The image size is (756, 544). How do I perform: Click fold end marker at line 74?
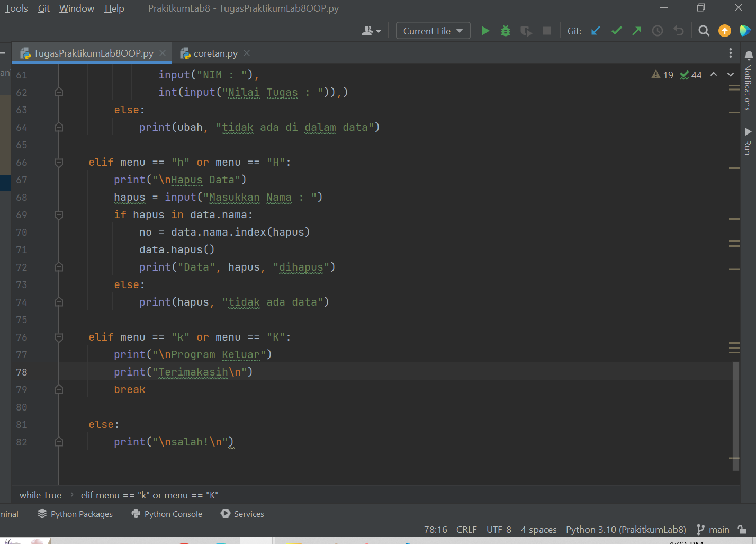(x=59, y=302)
